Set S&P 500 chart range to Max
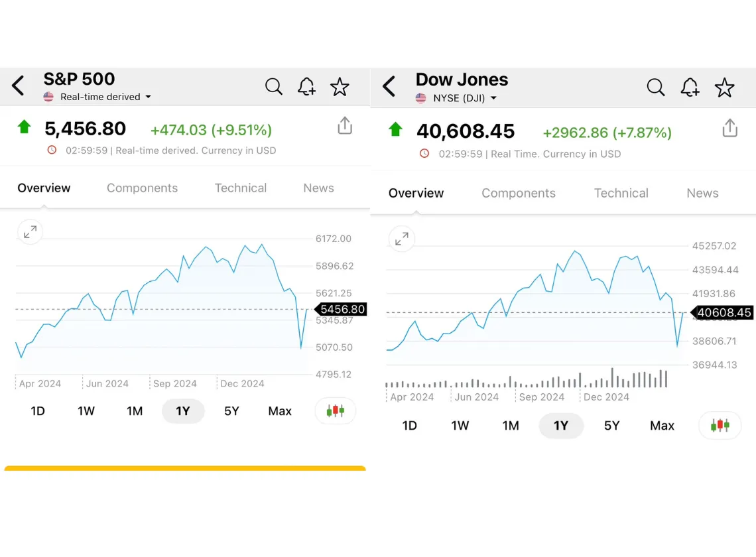Screen dimensions: 756x557 280,411
